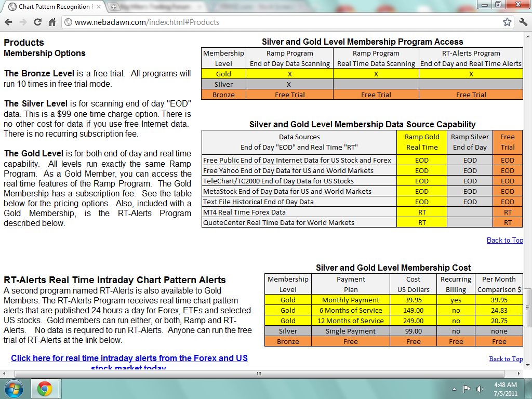Click the 'Recurring Billing' column header
The width and height of the screenshot is (532, 399).
point(456,284)
